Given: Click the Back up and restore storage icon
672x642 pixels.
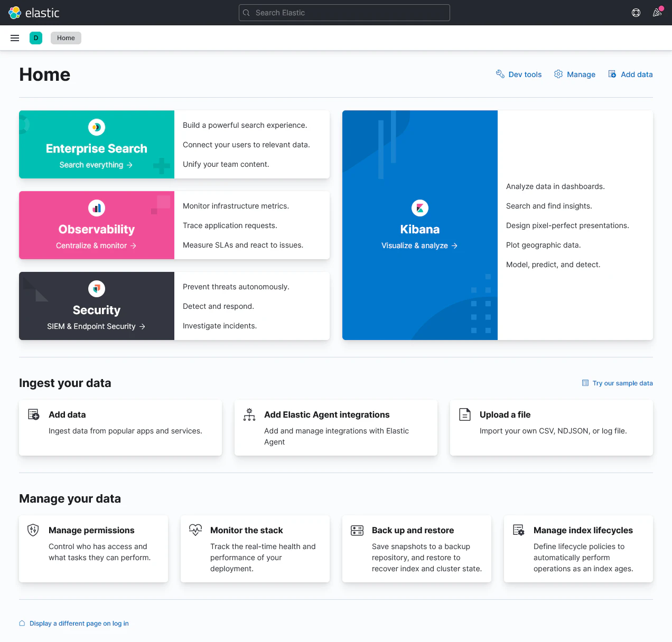Looking at the screenshot, I should (357, 530).
